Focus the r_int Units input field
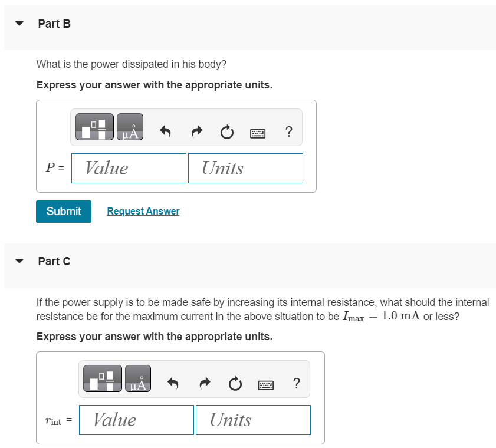This screenshot has height=448, width=496. click(x=253, y=420)
